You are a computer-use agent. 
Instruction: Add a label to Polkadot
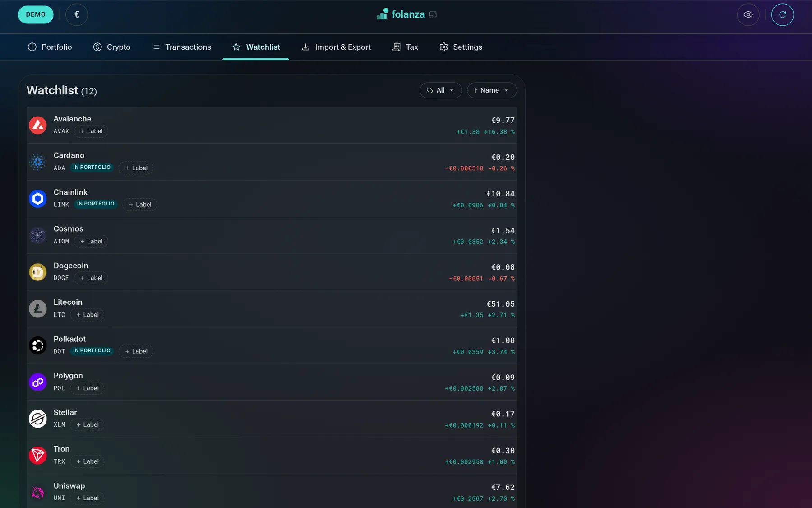[136, 351]
